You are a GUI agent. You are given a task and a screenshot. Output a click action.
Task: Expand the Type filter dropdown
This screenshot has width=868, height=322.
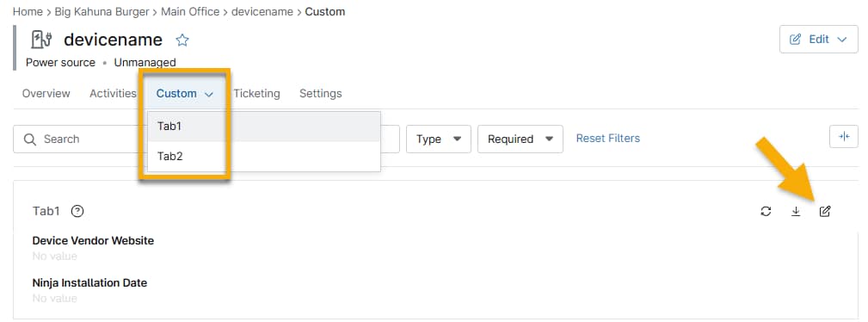[x=439, y=139]
